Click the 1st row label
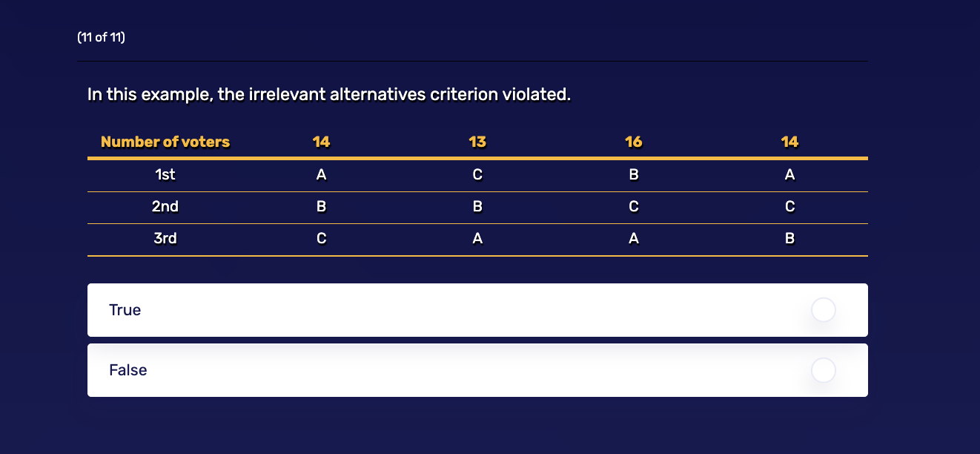The width and height of the screenshot is (980, 454). [165, 174]
